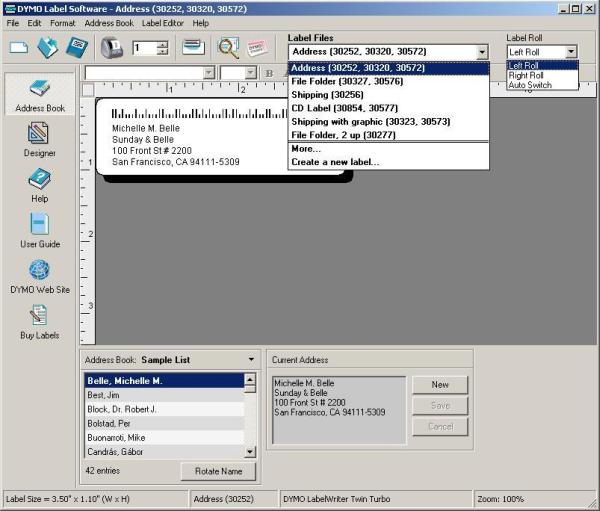Select Block, Dr. Robert J. entry
Image resolution: width=600 pixels, height=511 pixels.
164,409
